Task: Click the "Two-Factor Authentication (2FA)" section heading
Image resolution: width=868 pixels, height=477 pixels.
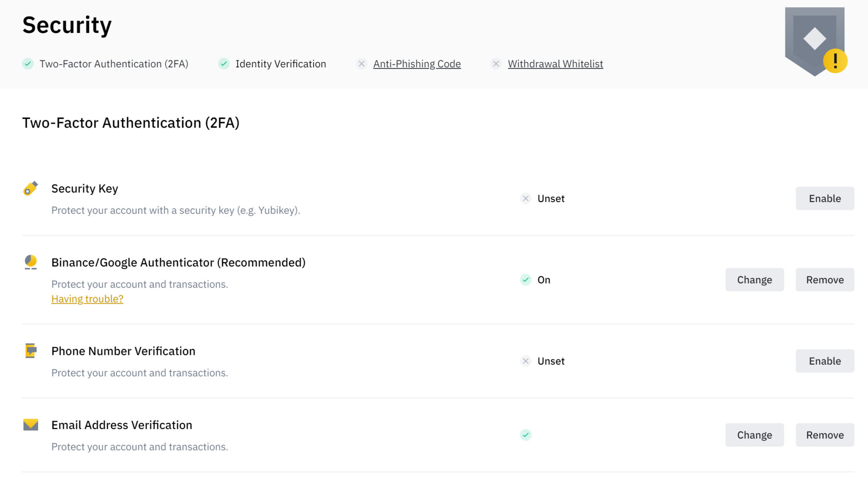Action: (x=131, y=123)
